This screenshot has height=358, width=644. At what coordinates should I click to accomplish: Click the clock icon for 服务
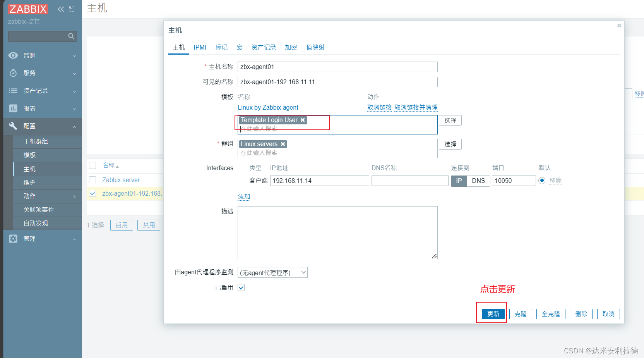coord(13,73)
